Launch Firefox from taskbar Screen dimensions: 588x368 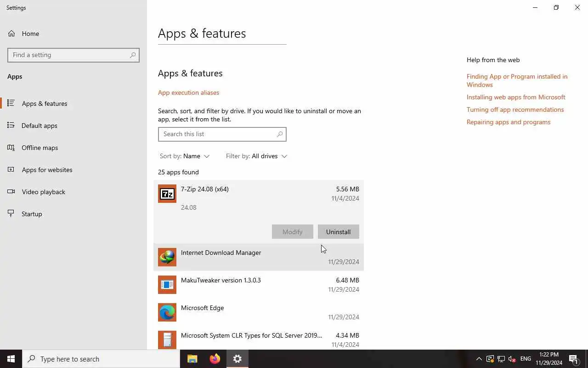pyautogui.click(x=215, y=359)
